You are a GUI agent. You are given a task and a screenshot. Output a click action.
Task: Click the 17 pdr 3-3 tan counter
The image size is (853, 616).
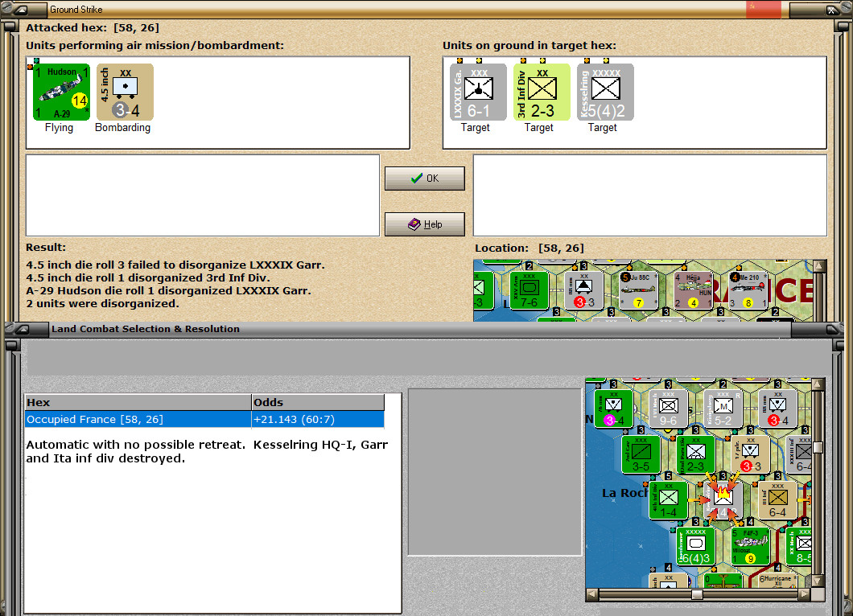(x=750, y=454)
